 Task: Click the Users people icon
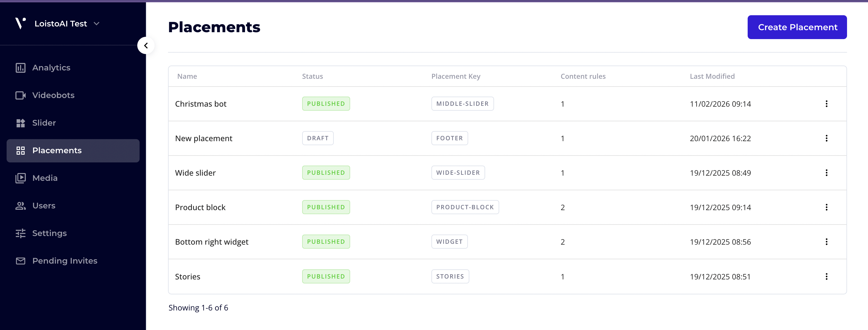pos(21,206)
